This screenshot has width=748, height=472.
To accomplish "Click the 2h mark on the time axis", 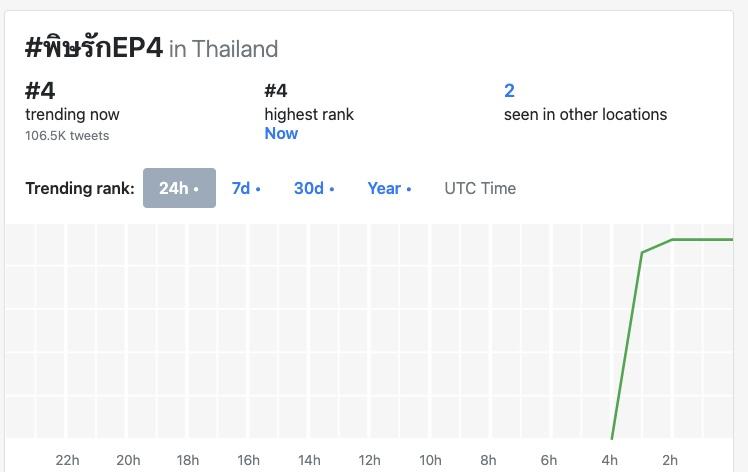I will 670,460.
